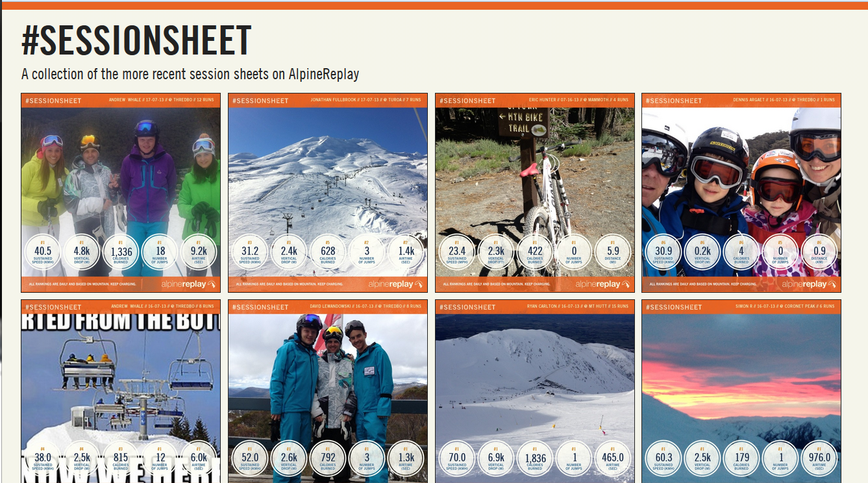Open Jonathan Fullbrook's Turoa session sheet

pyautogui.click(x=328, y=193)
